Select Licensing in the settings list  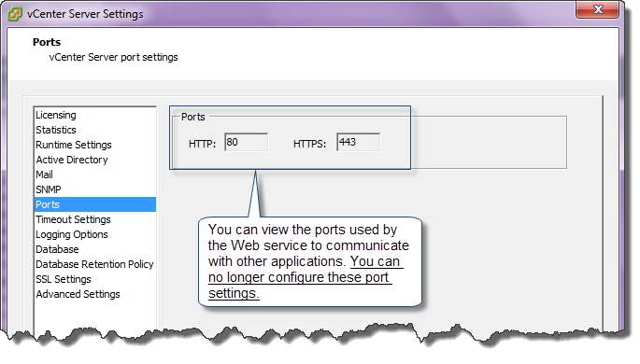point(95,115)
